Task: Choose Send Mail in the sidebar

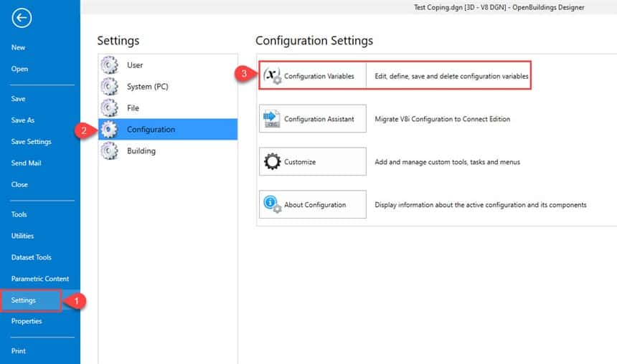Action: (26, 163)
